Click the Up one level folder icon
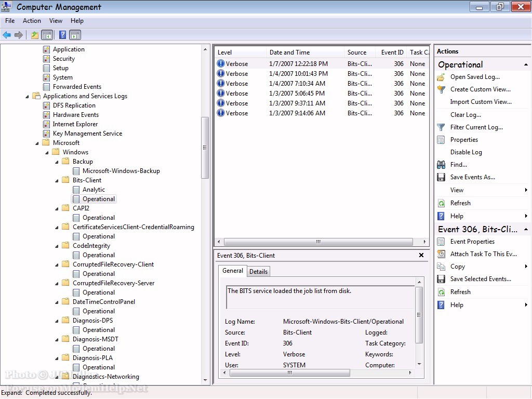The width and height of the screenshot is (532, 399). pyautogui.click(x=35, y=35)
